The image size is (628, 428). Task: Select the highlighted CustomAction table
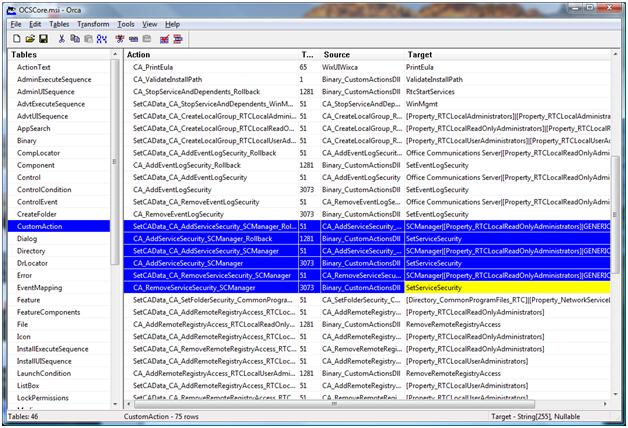[x=58, y=227]
